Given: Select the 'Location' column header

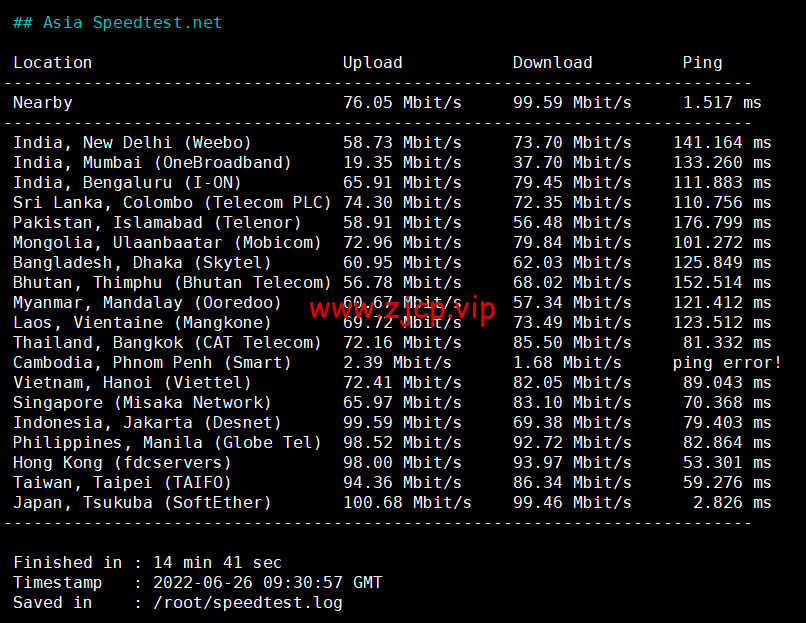Looking at the screenshot, I should [x=52, y=63].
